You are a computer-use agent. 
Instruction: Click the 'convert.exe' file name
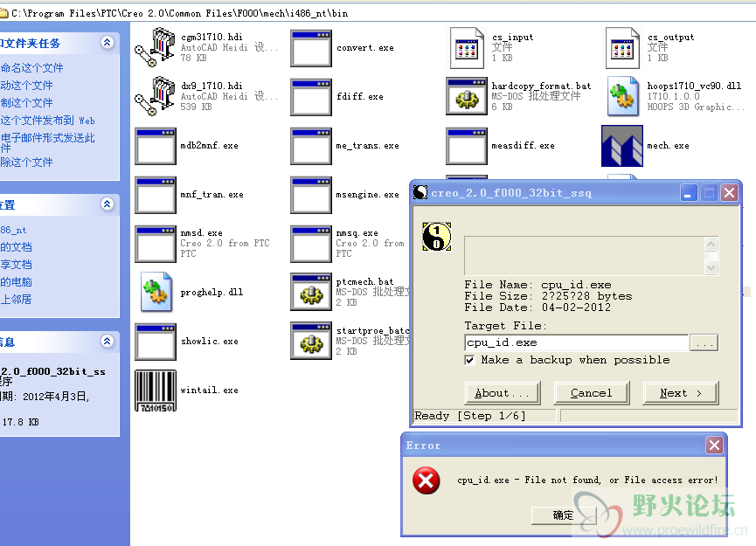[x=365, y=48]
